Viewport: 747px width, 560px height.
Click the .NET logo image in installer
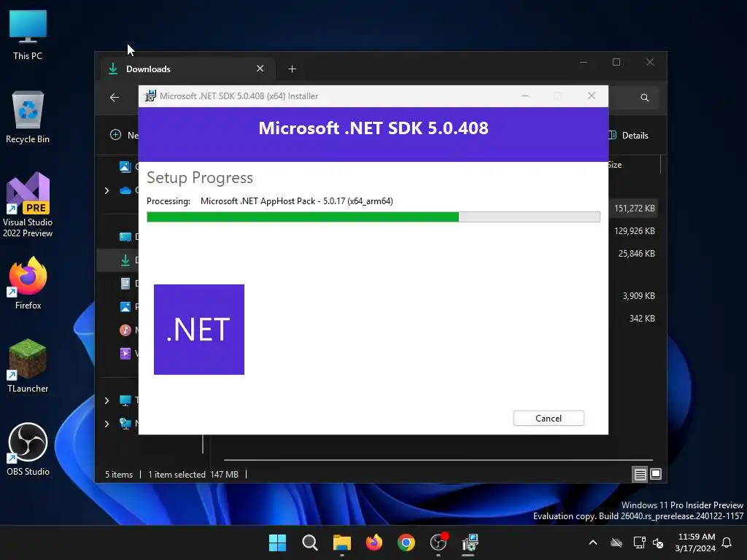199,330
